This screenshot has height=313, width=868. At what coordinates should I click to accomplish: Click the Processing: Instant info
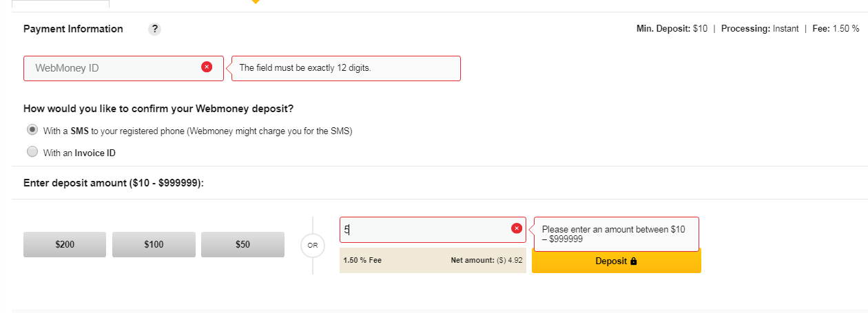coord(760,29)
